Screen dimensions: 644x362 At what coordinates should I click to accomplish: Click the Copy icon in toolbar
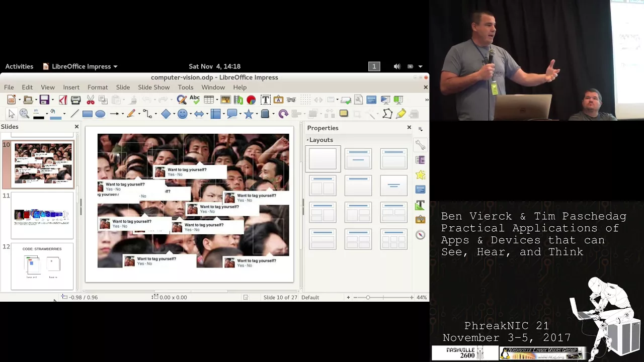pyautogui.click(x=104, y=100)
